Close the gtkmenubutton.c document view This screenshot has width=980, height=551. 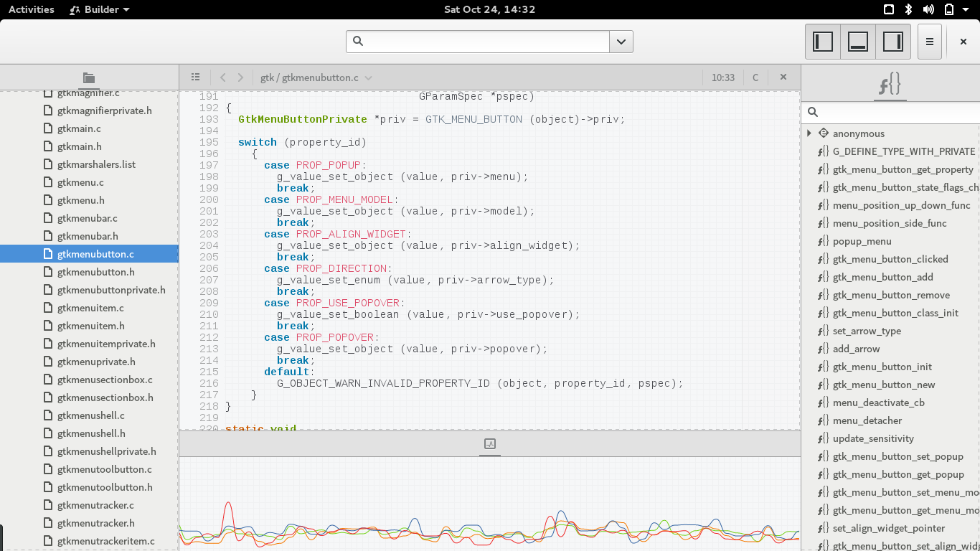pyautogui.click(x=783, y=77)
